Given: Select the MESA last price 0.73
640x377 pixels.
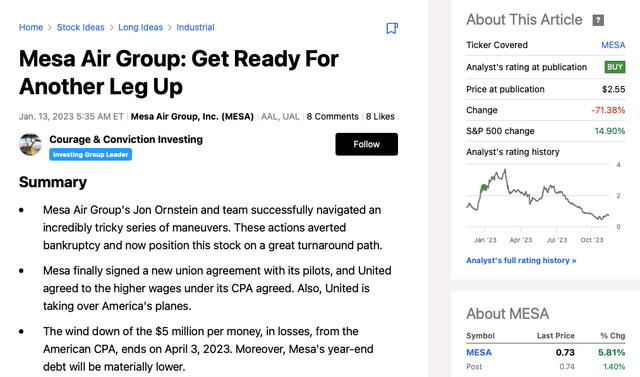Looking at the screenshot, I should coord(565,353).
